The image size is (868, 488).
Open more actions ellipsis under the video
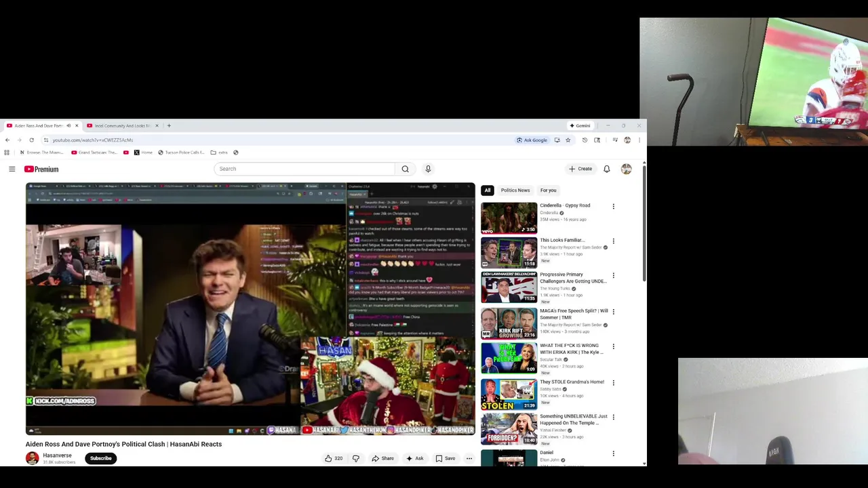click(x=469, y=459)
